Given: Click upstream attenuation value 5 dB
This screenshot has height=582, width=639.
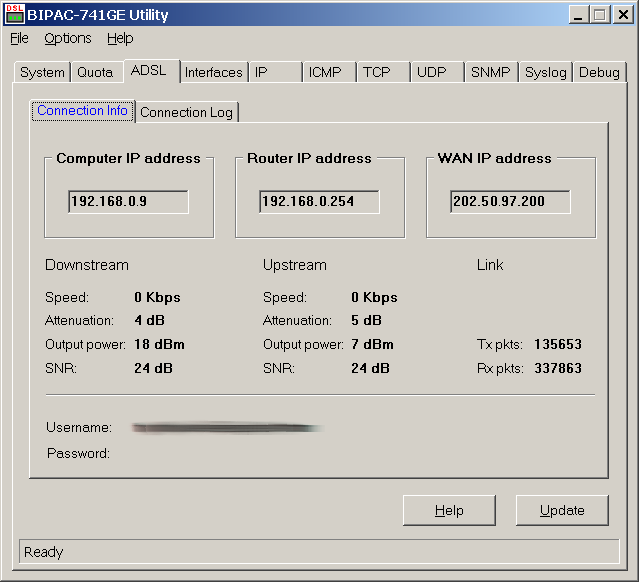Looking at the screenshot, I should [x=366, y=320].
